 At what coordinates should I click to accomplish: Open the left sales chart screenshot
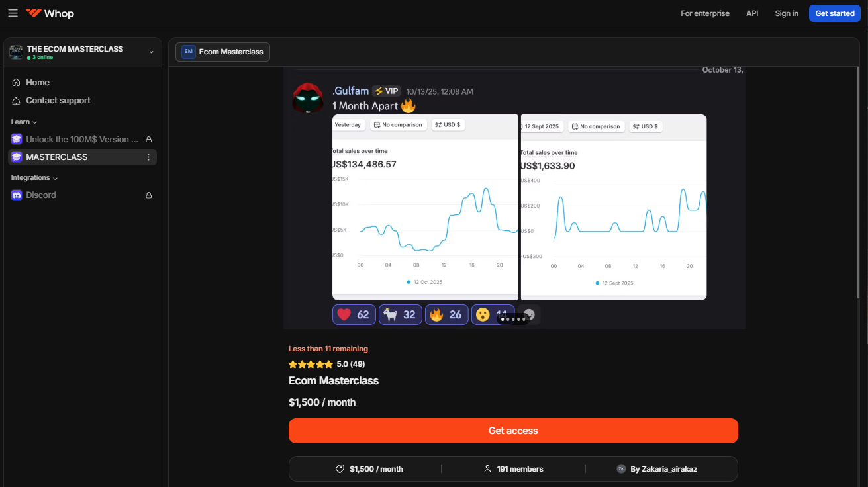tap(425, 207)
